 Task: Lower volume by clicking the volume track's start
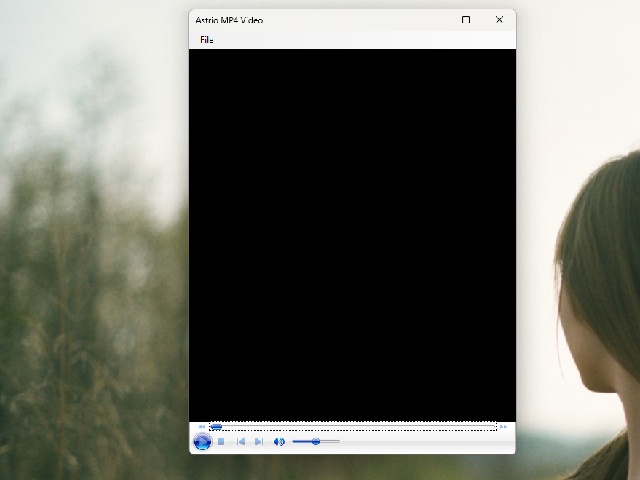(x=294, y=441)
